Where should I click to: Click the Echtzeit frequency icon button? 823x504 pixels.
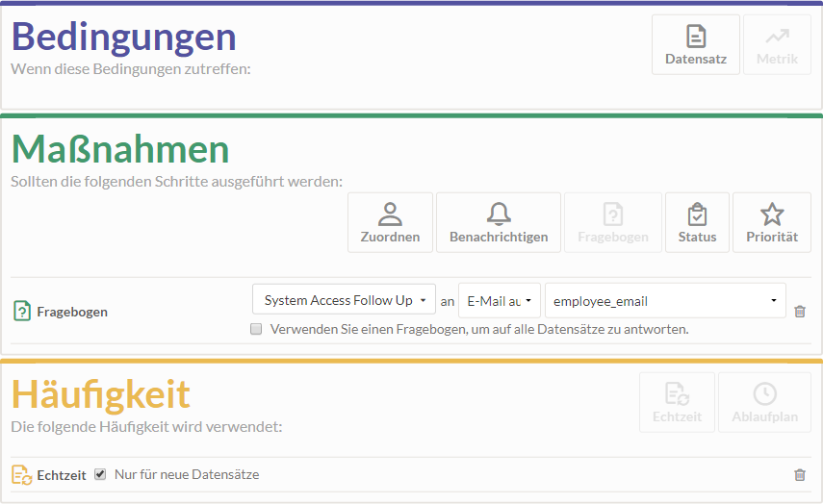tap(677, 402)
